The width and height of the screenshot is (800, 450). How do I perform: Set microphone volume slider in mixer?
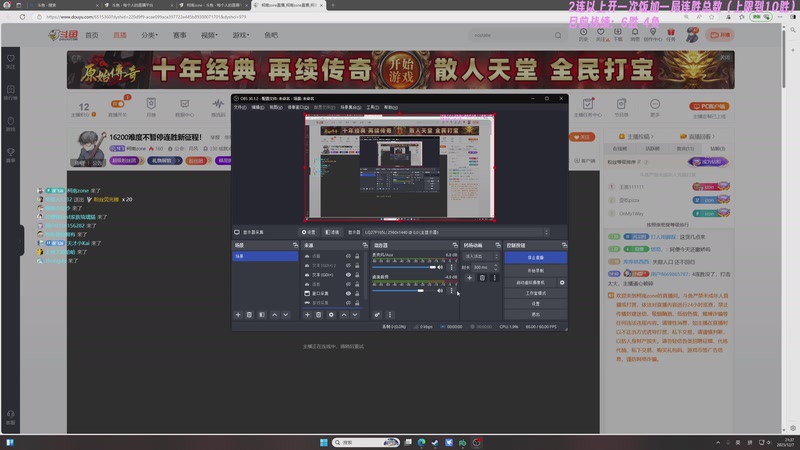[x=404, y=267]
